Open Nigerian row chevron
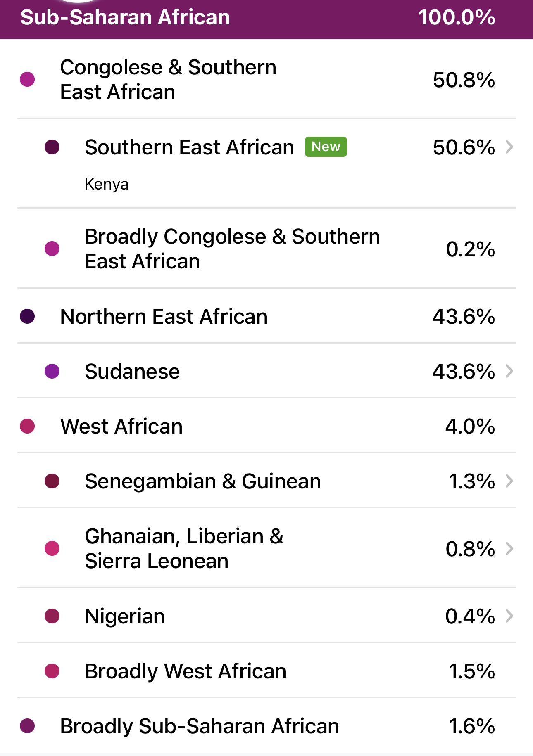The height and width of the screenshot is (756, 533). coord(509,616)
